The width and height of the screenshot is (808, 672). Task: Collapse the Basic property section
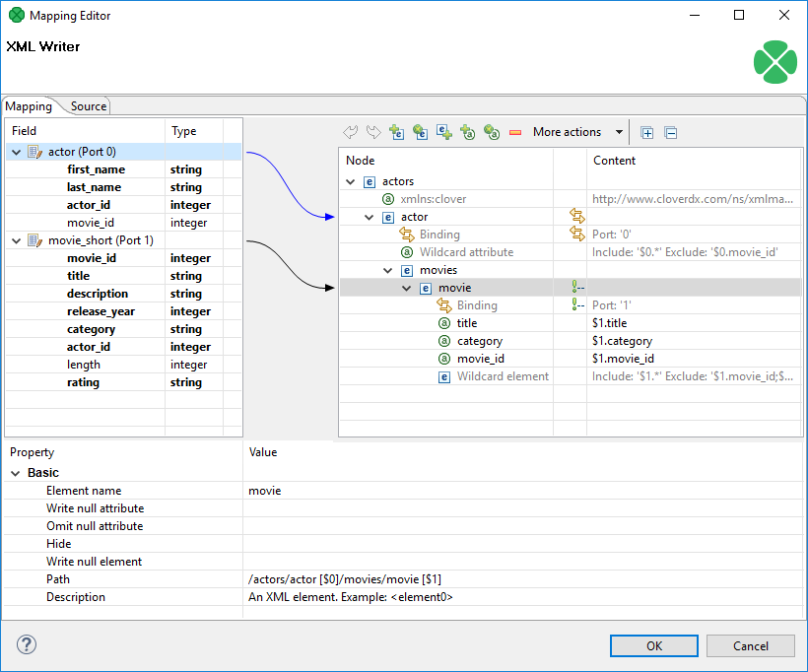[x=16, y=473]
